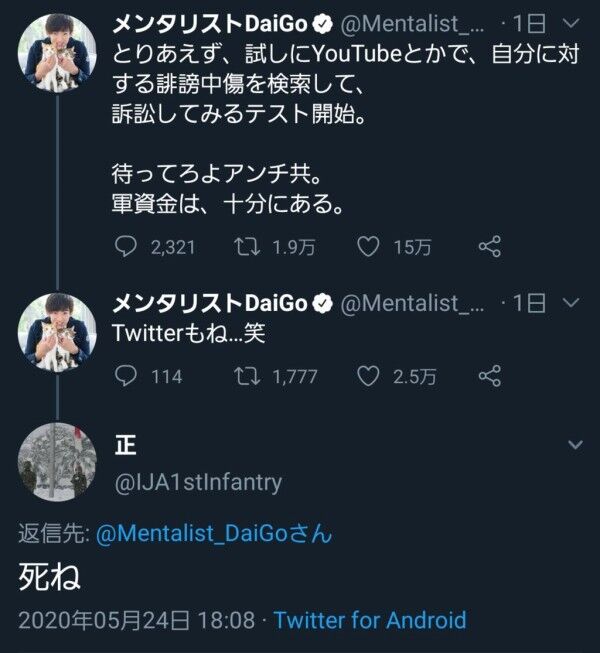Reply to the first tweet about YouTube
This screenshot has width=600, height=653.
pyautogui.click(x=126, y=246)
